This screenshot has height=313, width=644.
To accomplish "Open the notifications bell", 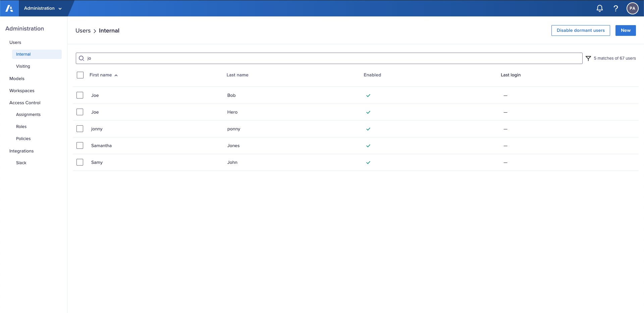I will coord(600,8).
